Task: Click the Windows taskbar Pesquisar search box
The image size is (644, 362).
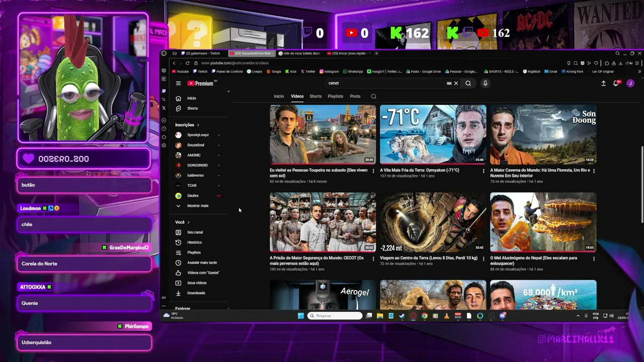Action: [x=335, y=316]
